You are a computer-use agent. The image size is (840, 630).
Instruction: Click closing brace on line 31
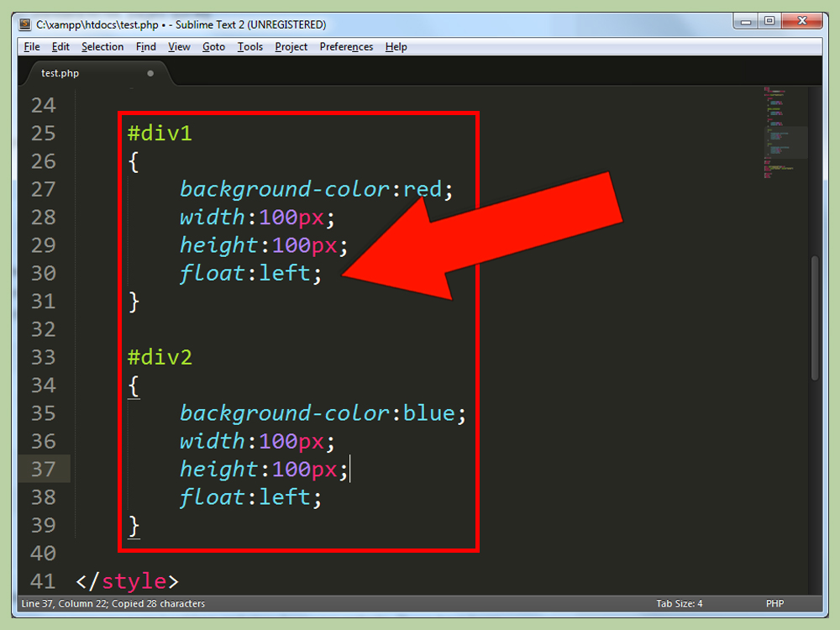(x=134, y=302)
